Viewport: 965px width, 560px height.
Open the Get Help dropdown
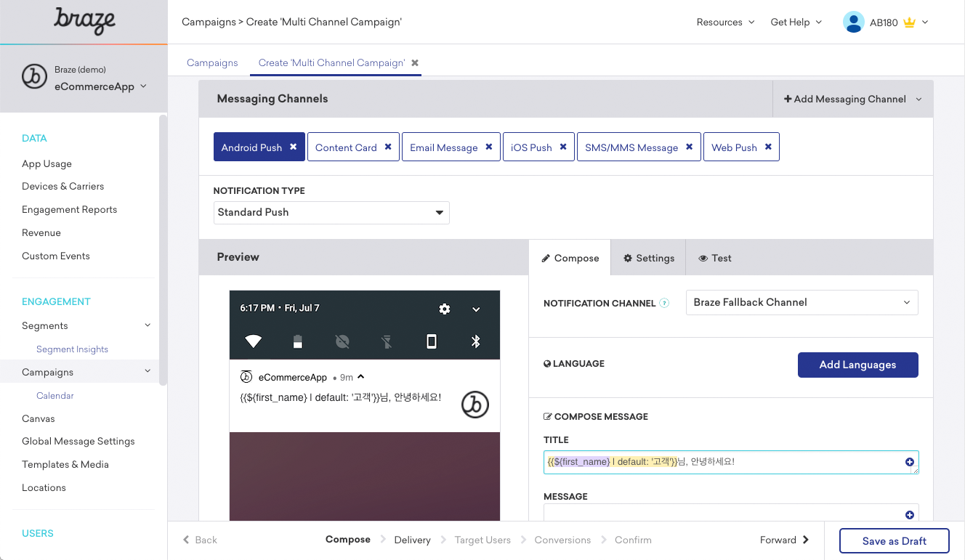point(796,22)
